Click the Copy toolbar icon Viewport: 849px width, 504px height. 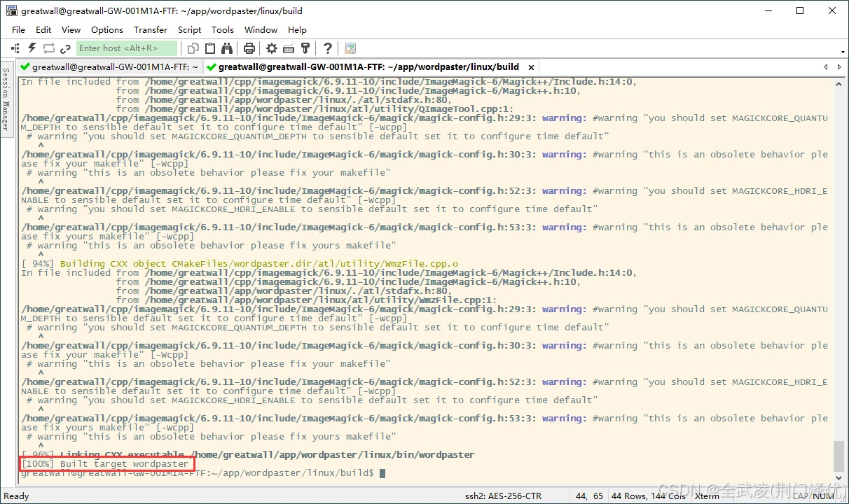193,48
